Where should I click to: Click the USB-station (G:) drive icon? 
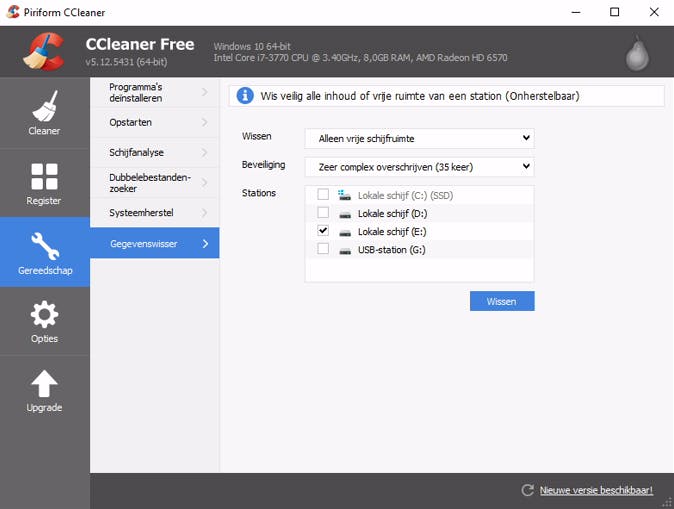click(x=345, y=251)
